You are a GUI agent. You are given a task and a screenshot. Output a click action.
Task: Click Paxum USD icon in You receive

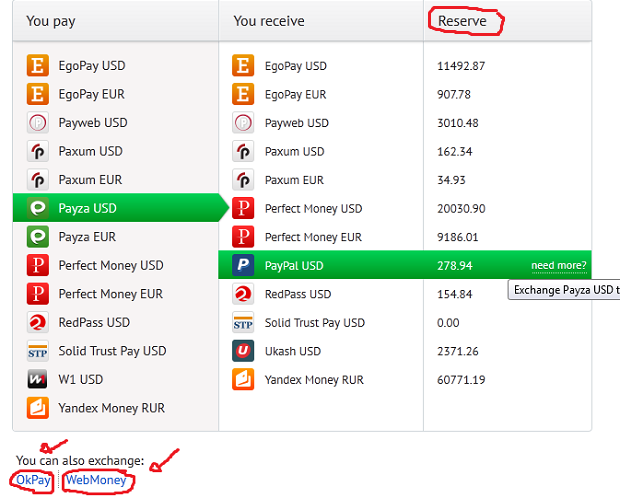[x=243, y=151]
